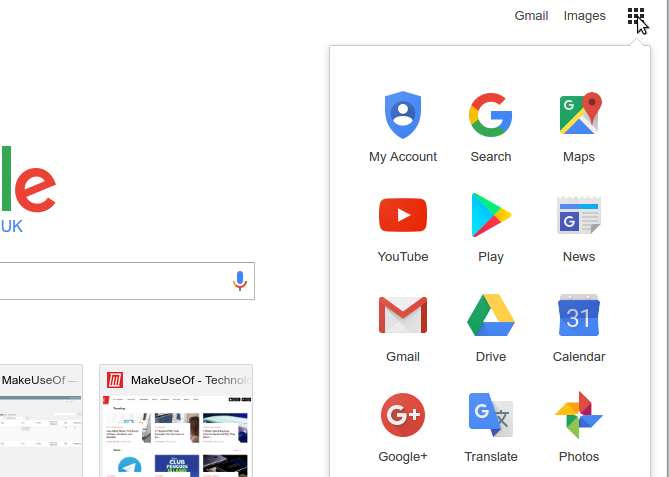This screenshot has height=477, width=670.
Task: Open the YouTube app icon
Action: 403,215
